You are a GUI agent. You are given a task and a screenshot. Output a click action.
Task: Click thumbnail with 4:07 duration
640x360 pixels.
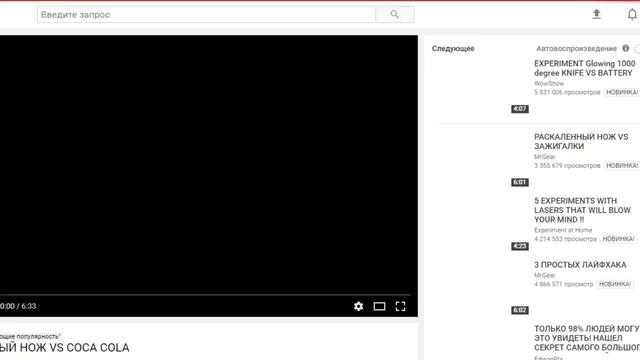click(481, 87)
